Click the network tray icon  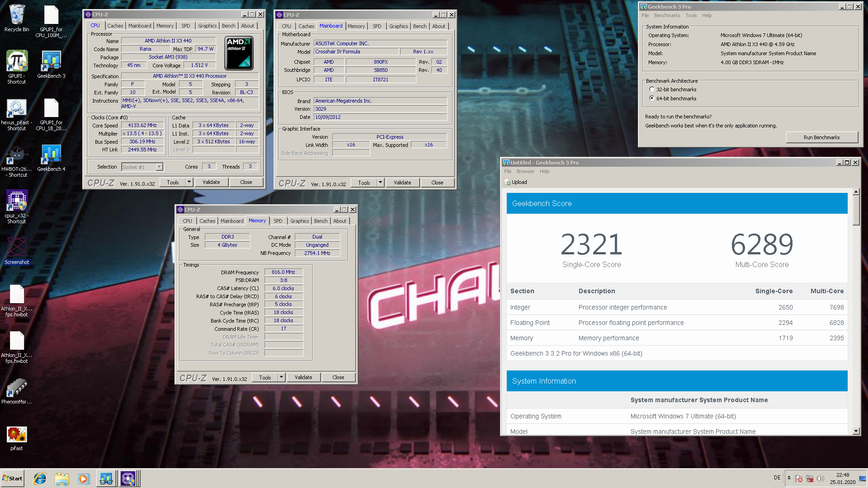[810, 479]
